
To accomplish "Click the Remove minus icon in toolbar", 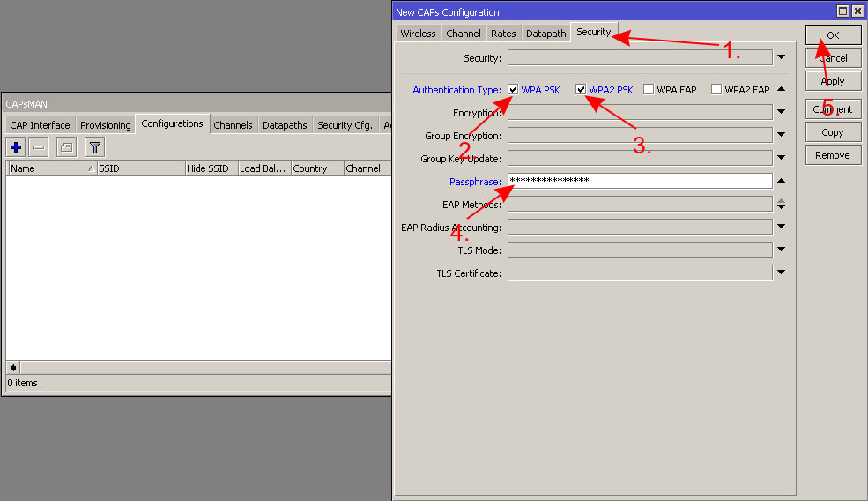I will tap(39, 147).
